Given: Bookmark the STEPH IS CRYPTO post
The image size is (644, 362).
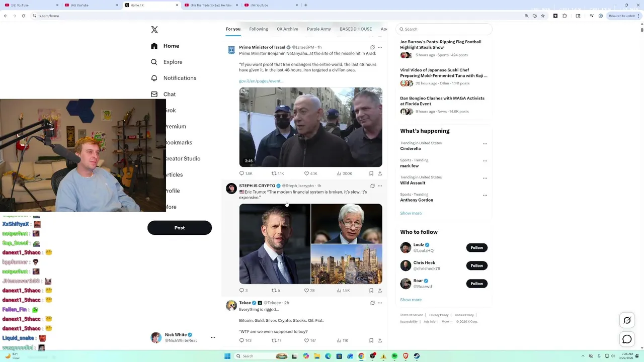Looking at the screenshot, I should coord(371,290).
